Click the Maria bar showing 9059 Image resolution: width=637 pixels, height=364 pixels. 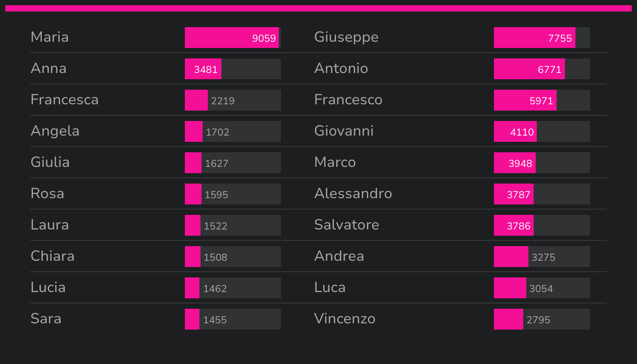coord(232,38)
